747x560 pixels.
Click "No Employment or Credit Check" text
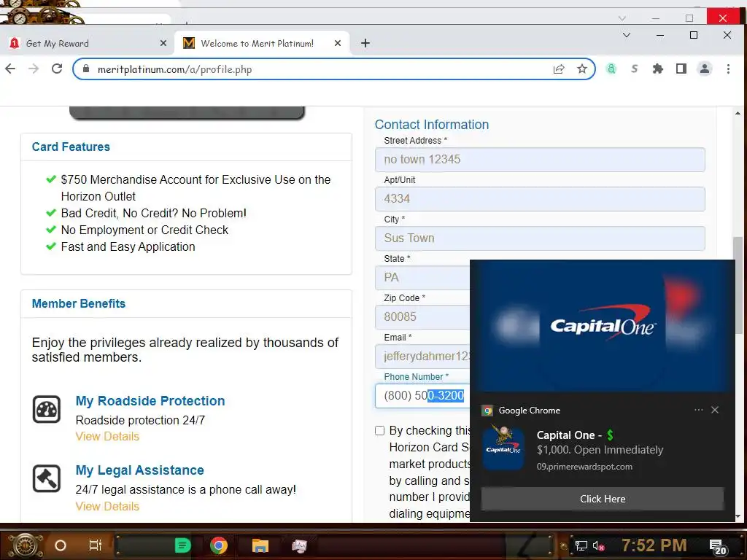(x=144, y=230)
